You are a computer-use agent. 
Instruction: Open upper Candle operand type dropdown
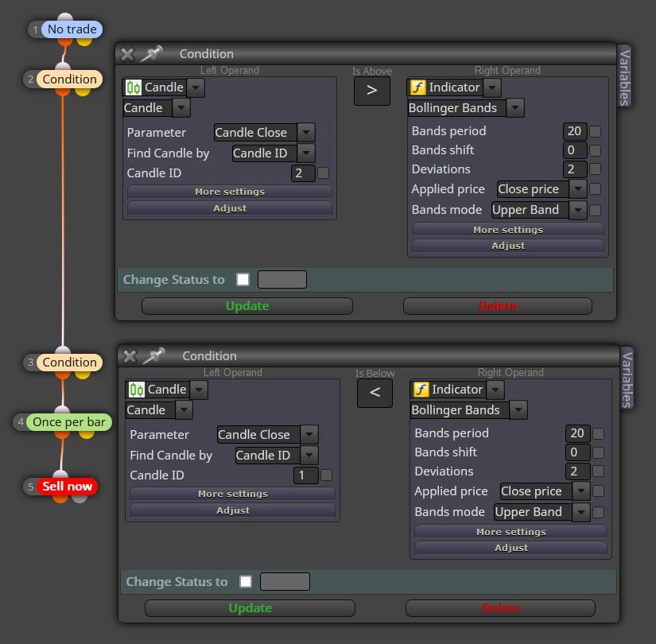click(196, 88)
